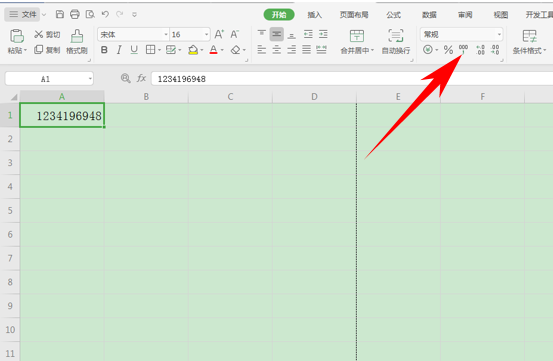
Task: Click the decrease decimal places icon
Action: [495, 50]
